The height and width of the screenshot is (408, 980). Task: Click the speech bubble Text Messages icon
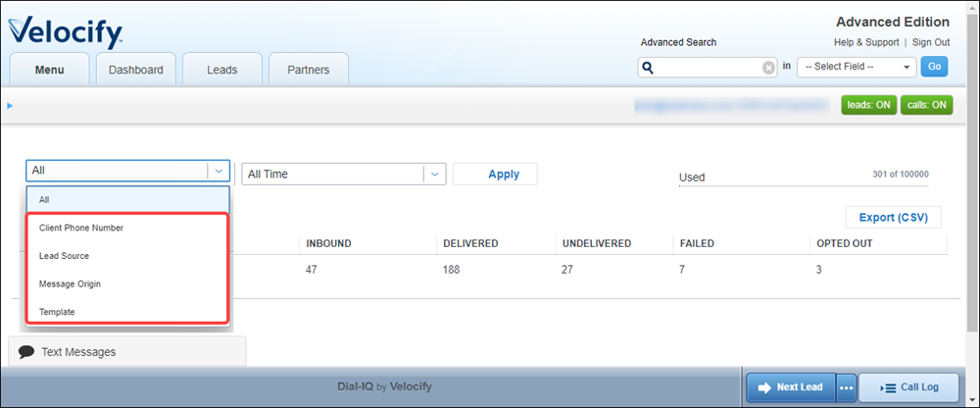tap(26, 352)
